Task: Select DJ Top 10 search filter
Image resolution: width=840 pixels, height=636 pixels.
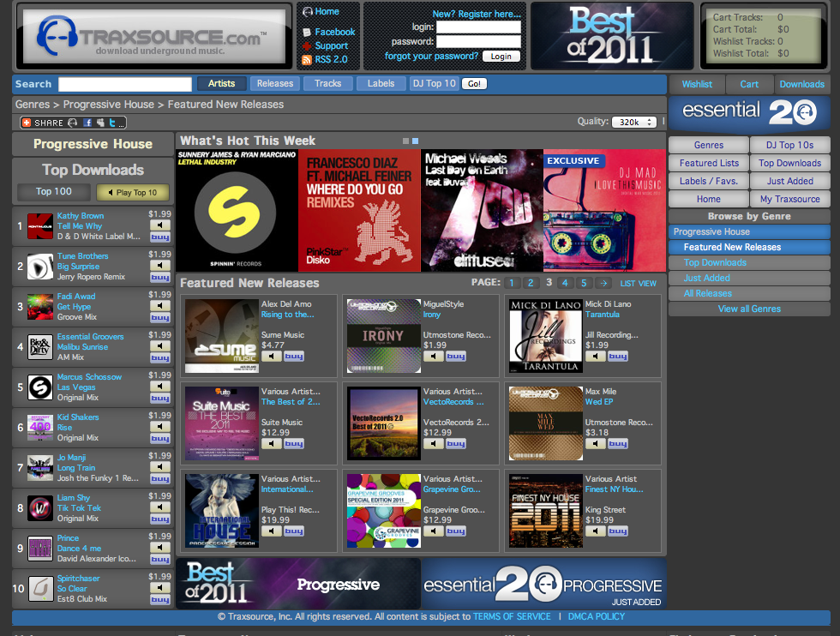Action: 434,84
